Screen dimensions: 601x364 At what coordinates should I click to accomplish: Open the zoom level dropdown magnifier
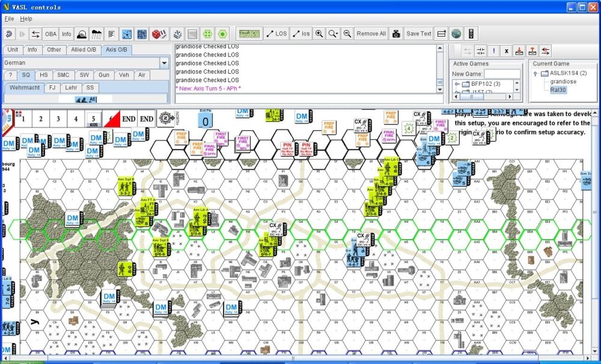pos(333,34)
